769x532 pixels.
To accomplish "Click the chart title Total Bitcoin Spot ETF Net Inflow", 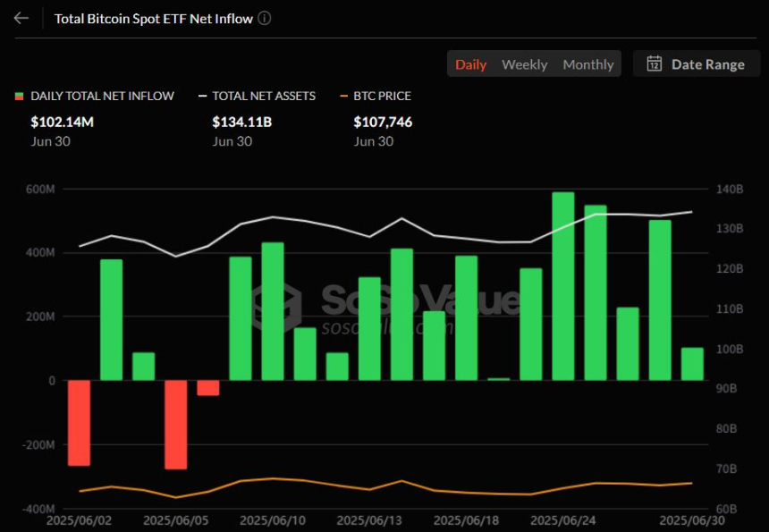I will click(x=153, y=18).
